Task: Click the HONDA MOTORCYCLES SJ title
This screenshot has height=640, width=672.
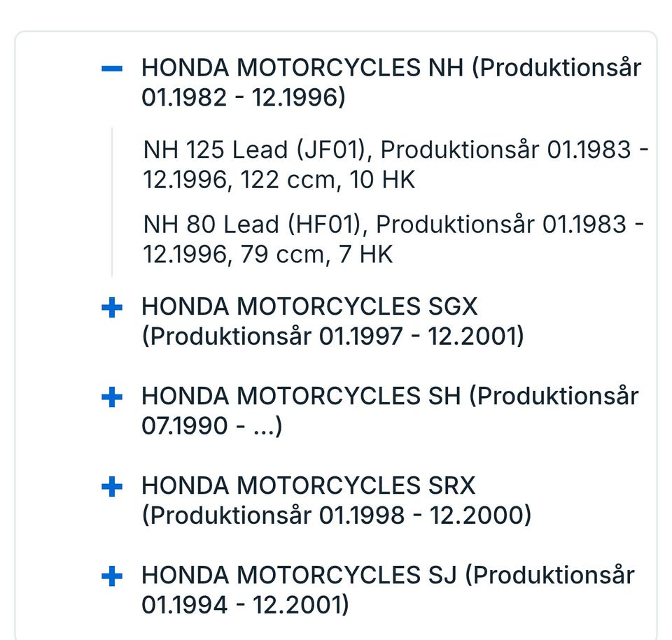Action: tap(299, 576)
